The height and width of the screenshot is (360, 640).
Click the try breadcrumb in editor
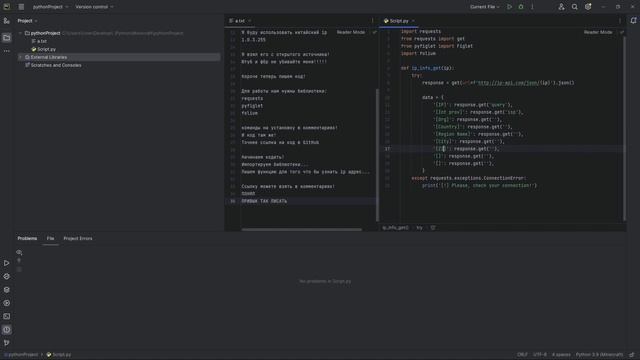(x=419, y=228)
